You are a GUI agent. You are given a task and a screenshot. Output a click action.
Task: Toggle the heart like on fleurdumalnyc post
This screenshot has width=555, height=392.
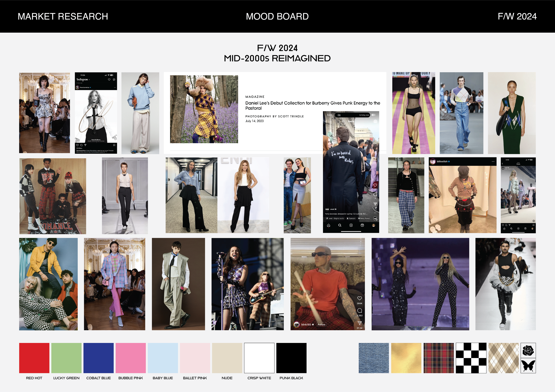tap(77, 145)
